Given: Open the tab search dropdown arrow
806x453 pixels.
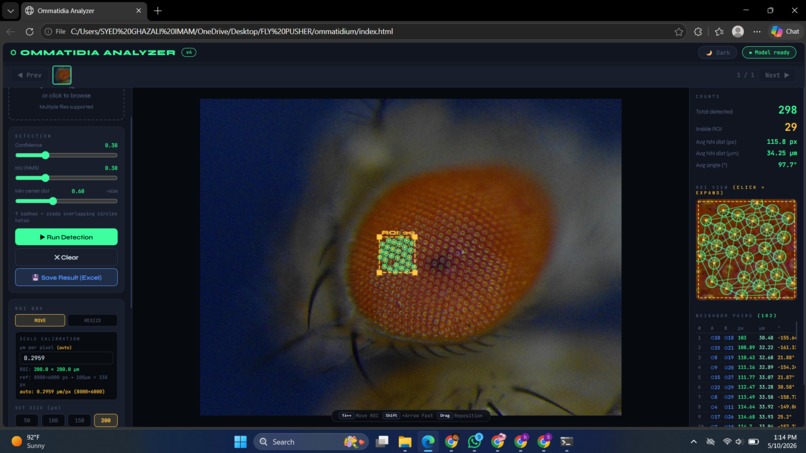Looking at the screenshot, I should [10, 10].
